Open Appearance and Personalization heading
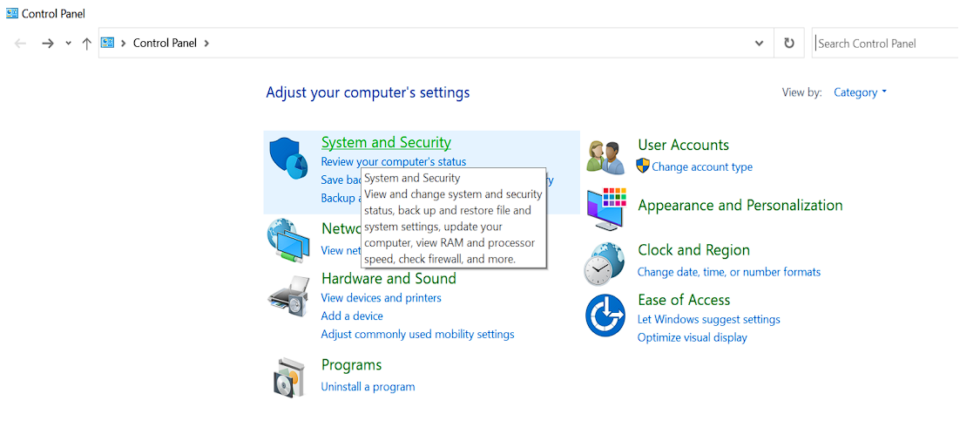The width and height of the screenshot is (980, 448). point(740,205)
